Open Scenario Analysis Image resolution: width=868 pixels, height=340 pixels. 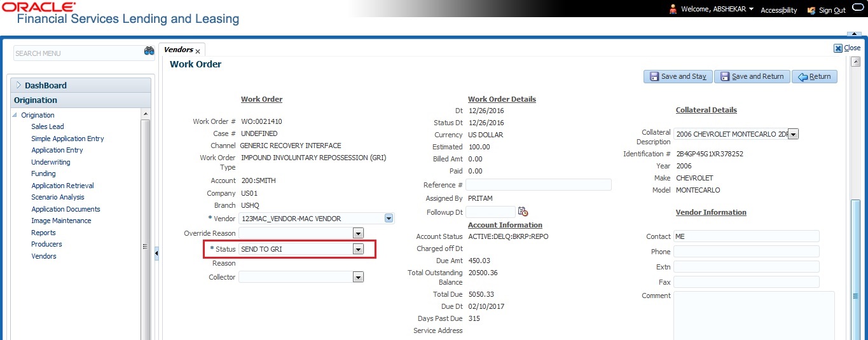(x=58, y=197)
